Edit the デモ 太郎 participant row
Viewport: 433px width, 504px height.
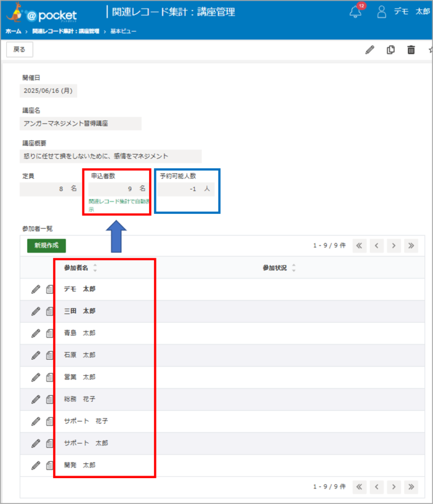(x=36, y=289)
